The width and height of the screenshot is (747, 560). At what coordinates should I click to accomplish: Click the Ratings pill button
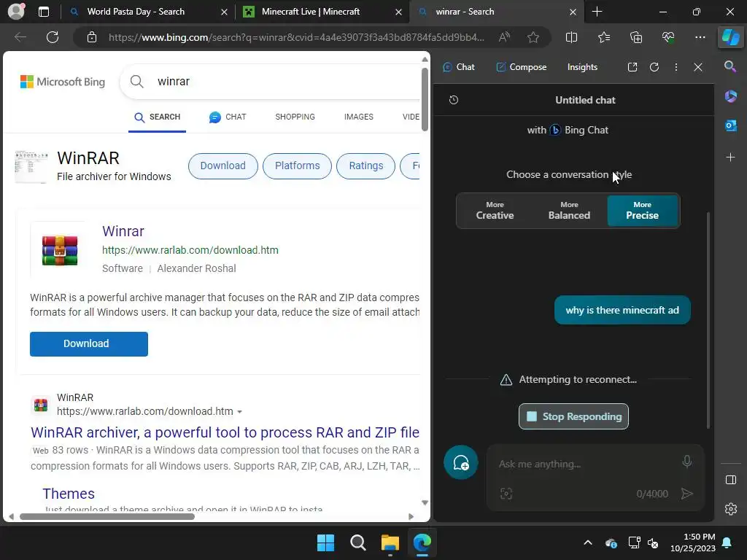point(366,166)
